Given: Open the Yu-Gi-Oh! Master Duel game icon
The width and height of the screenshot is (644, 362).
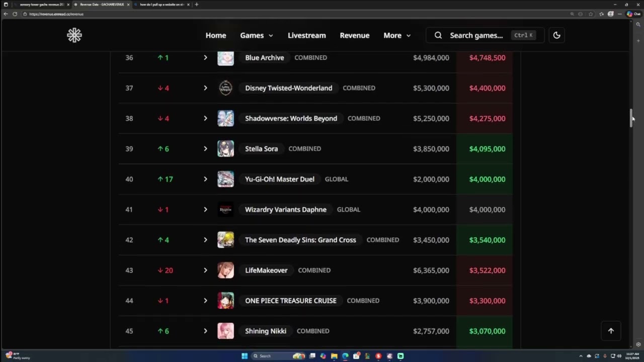Looking at the screenshot, I should click(225, 179).
